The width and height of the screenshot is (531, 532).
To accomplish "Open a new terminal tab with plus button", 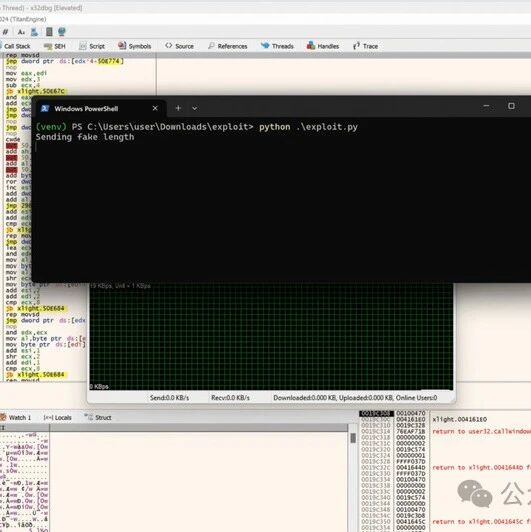I will click(178, 108).
